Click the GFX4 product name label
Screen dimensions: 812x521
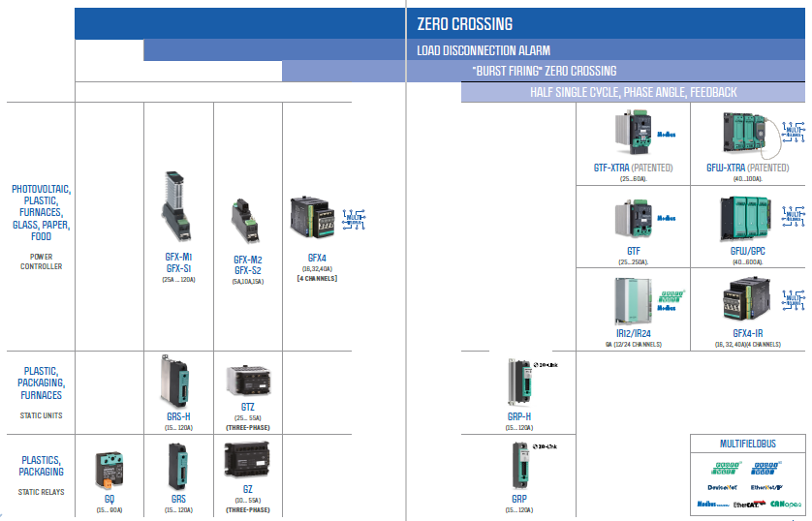[317, 258]
